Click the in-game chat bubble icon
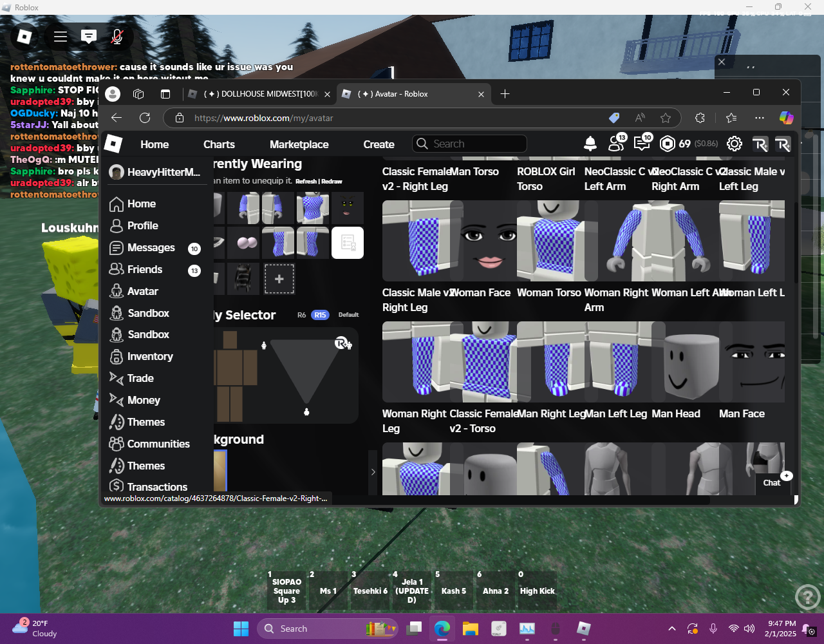Image resolution: width=824 pixels, height=644 pixels. click(x=89, y=37)
